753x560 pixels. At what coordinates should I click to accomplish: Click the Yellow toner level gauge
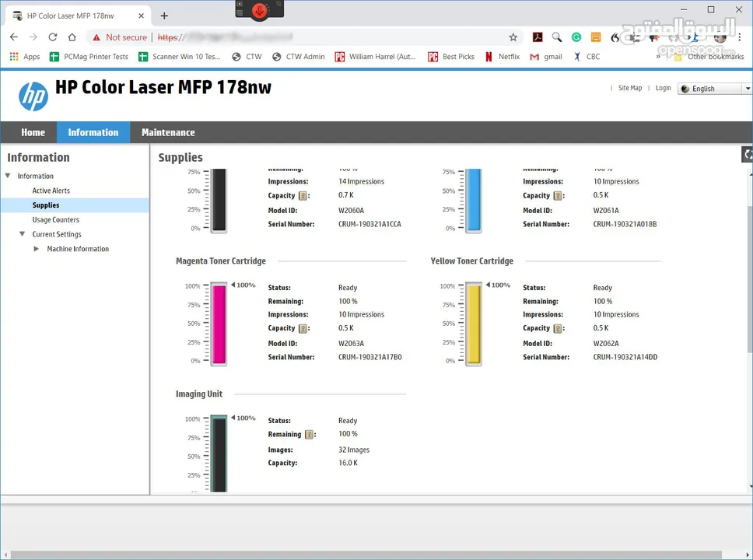(474, 324)
